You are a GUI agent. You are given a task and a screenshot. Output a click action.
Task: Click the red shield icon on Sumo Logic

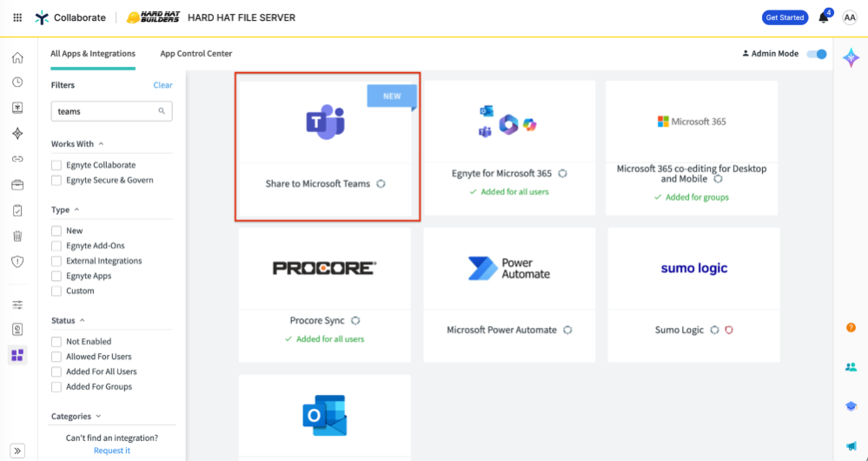(x=729, y=330)
